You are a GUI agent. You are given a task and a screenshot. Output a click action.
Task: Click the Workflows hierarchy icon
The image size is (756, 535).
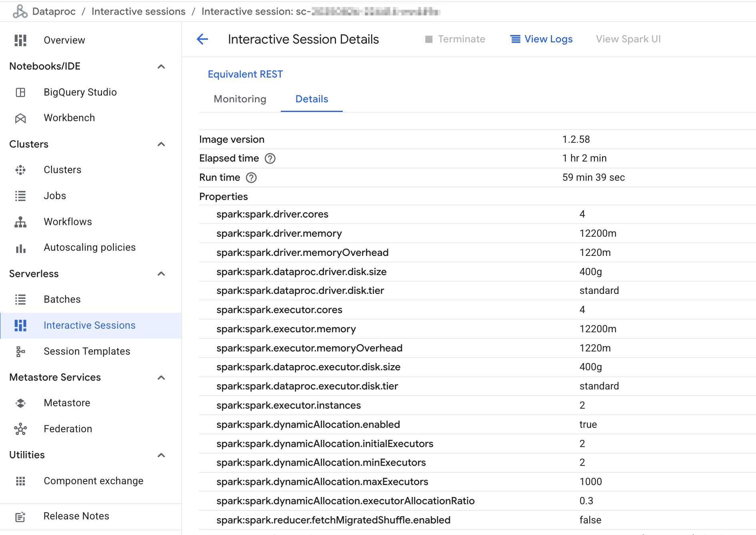point(20,222)
